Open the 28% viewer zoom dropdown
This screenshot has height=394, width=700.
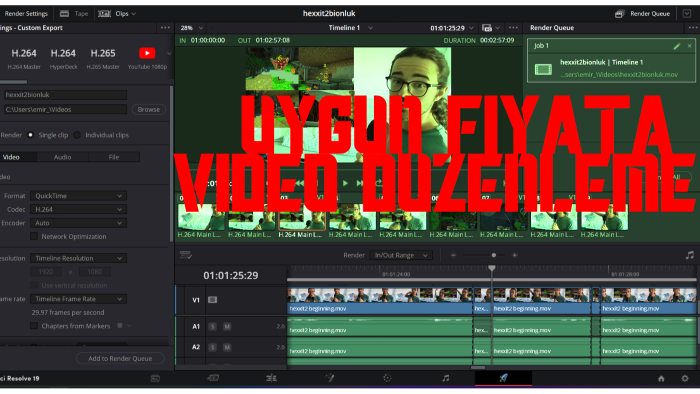[192, 28]
